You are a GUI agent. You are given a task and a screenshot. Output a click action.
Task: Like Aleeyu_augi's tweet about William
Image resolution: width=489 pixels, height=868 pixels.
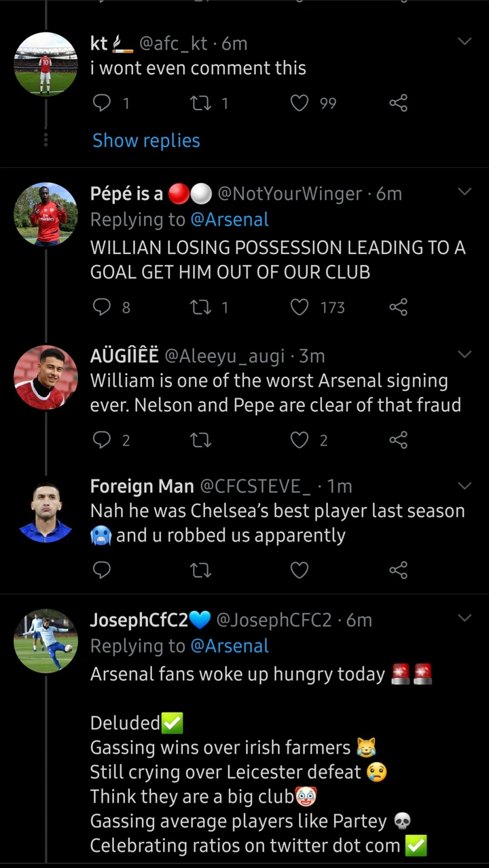pos(300,440)
